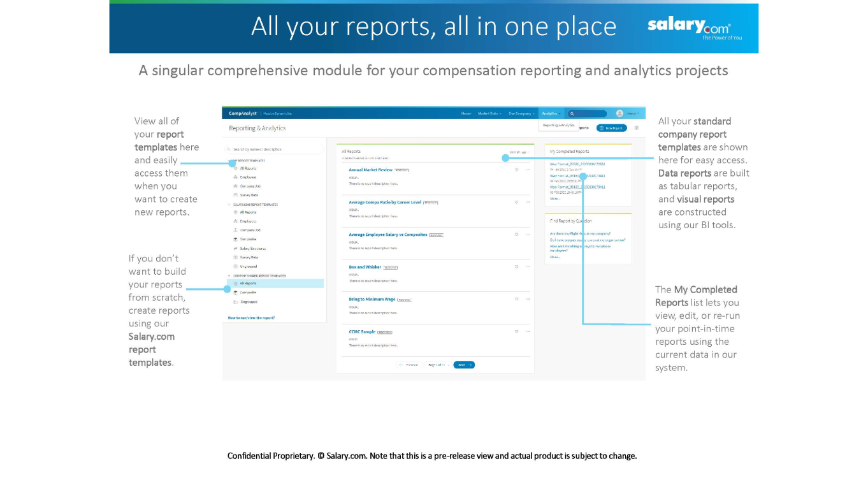Favorite Average Employee Salary vs Composites report

(x=517, y=235)
